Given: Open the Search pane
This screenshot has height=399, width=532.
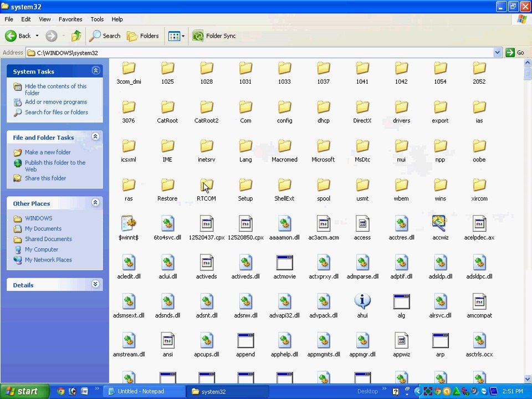Looking at the screenshot, I should [x=105, y=35].
